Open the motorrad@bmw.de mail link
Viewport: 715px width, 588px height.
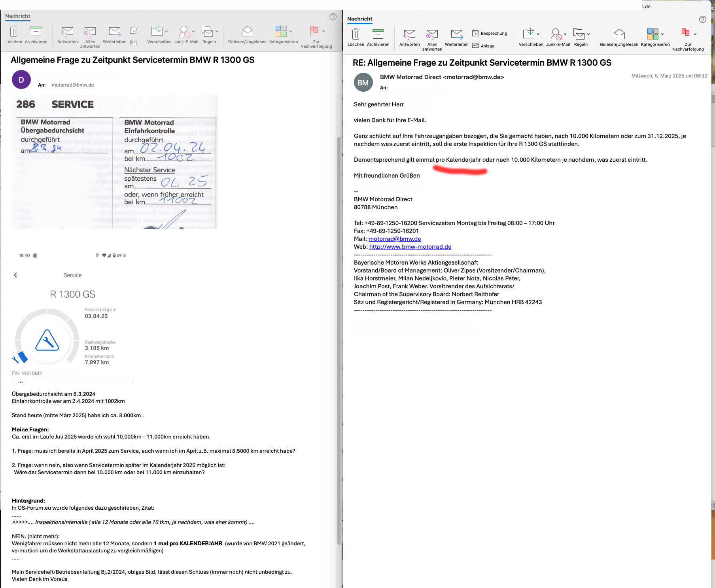(x=394, y=239)
